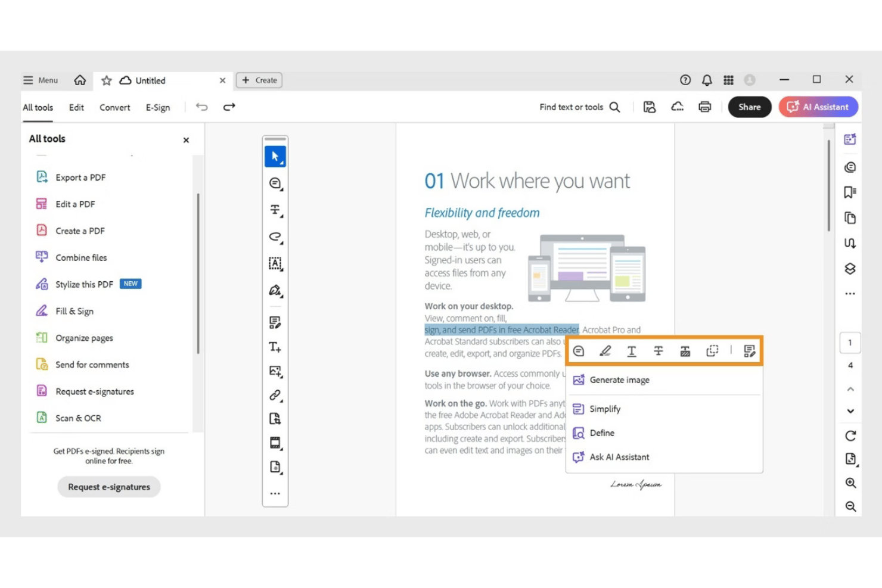
Task: Open notifications bell icon
Action: tap(707, 80)
